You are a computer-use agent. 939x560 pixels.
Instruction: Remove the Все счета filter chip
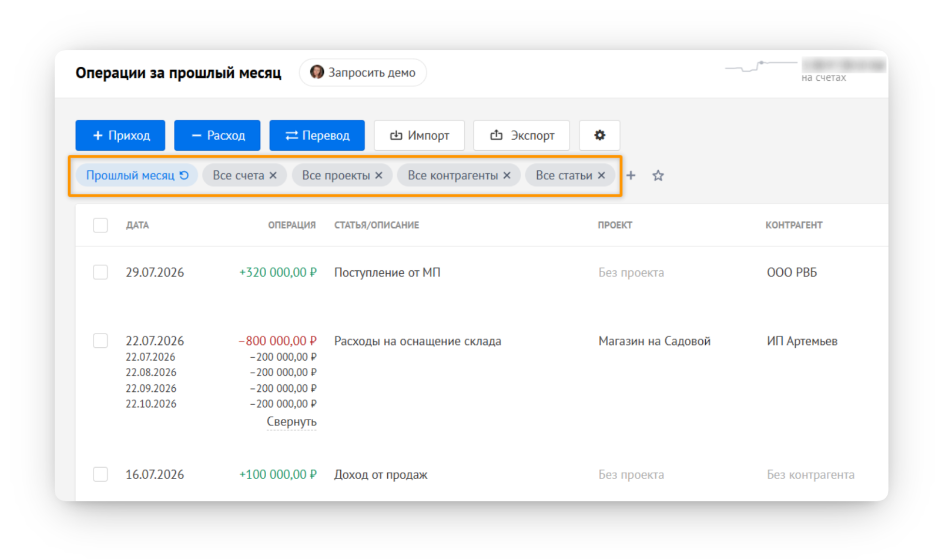273,176
